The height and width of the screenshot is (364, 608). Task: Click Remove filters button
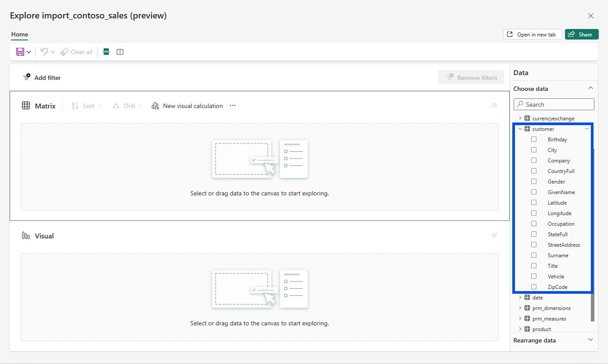[471, 78]
